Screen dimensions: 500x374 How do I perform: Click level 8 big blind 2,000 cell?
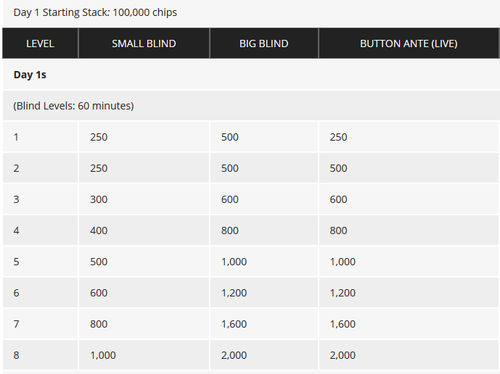[x=264, y=355]
